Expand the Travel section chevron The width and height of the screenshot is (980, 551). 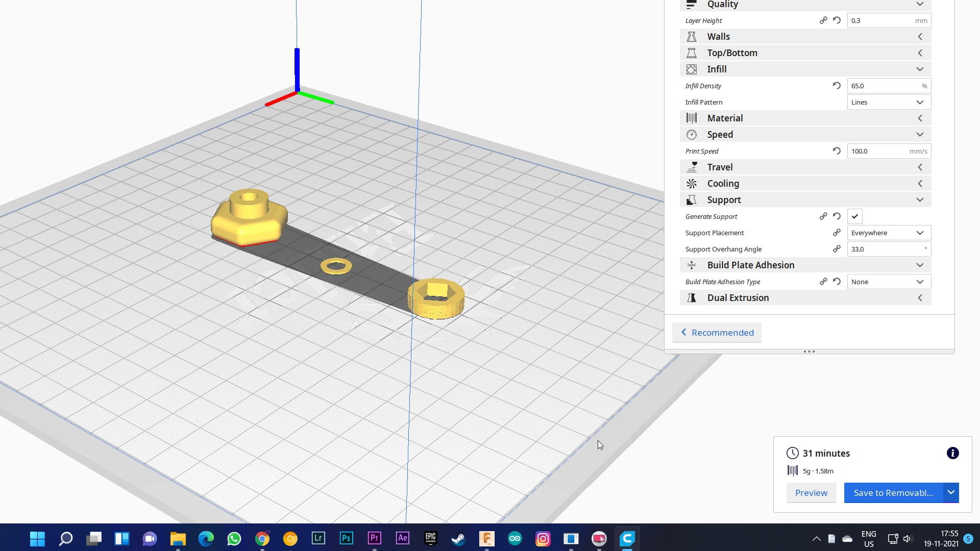point(920,167)
